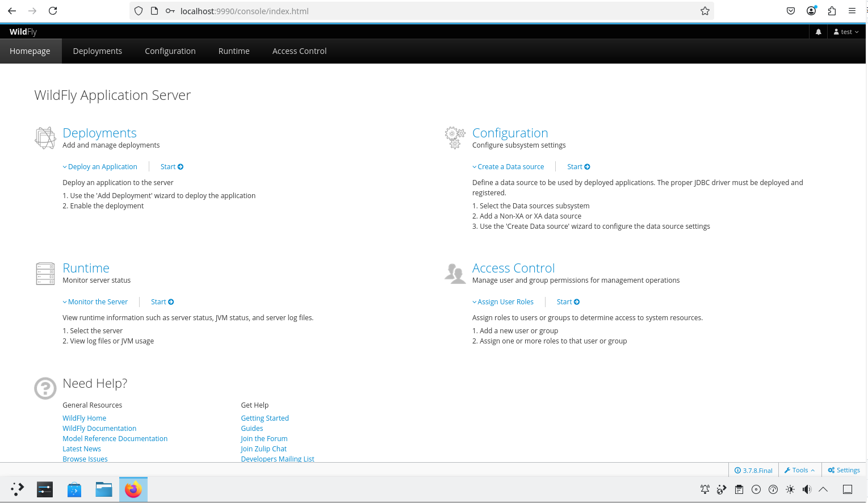868x503 pixels.
Task: Start the Create a Data source task
Action: click(578, 167)
